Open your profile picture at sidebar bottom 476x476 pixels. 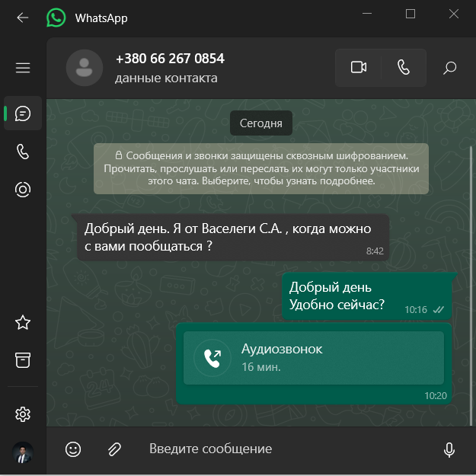pos(23,452)
